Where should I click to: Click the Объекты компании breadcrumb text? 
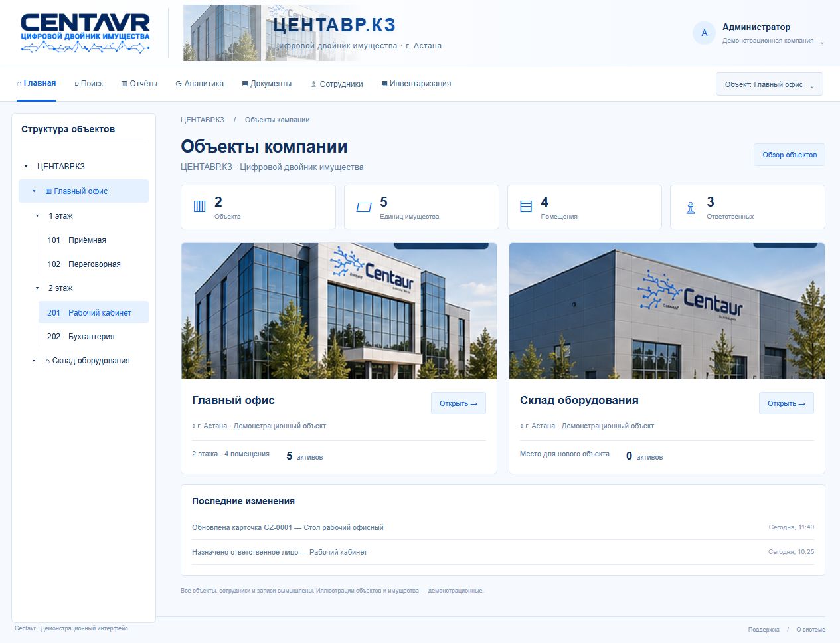tap(278, 120)
